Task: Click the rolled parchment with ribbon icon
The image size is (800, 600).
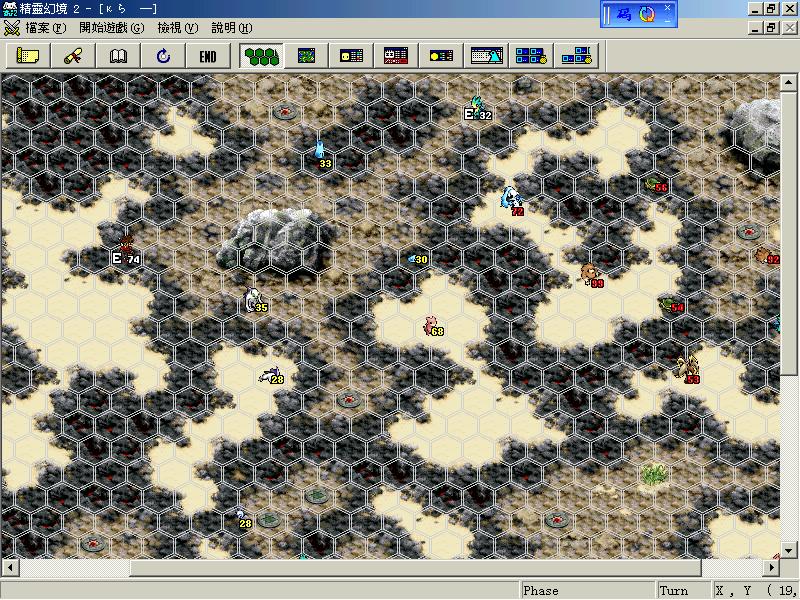Action: click(x=73, y=56)
